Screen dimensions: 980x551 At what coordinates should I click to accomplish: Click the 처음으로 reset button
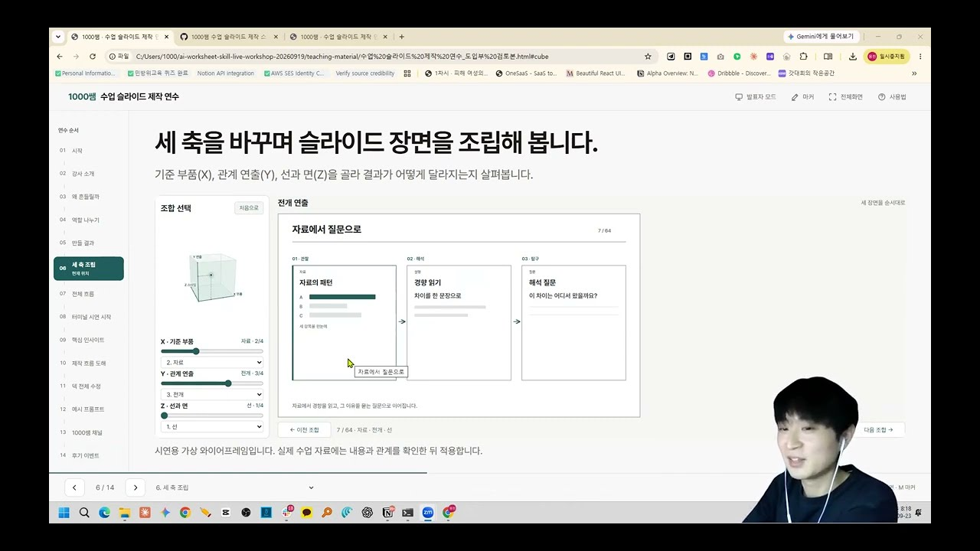[249, 208]
